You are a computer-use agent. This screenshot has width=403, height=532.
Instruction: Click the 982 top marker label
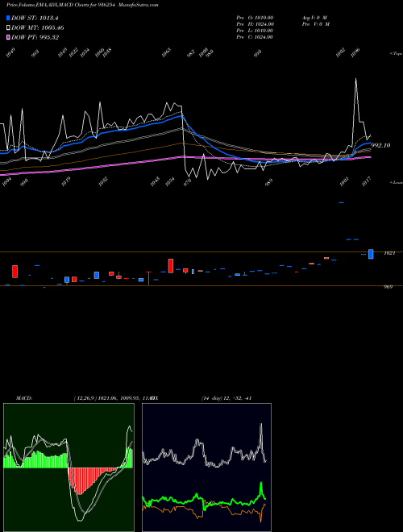coord(191,53)
